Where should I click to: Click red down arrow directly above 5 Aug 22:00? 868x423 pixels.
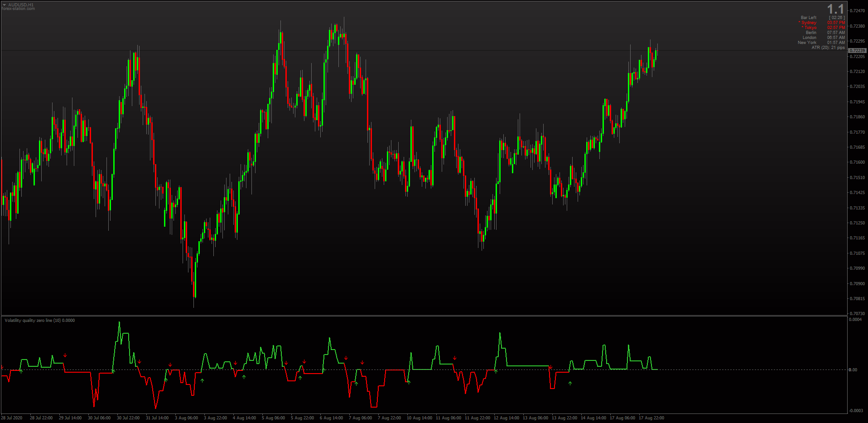pyautogui.click(x=304, y=362)
